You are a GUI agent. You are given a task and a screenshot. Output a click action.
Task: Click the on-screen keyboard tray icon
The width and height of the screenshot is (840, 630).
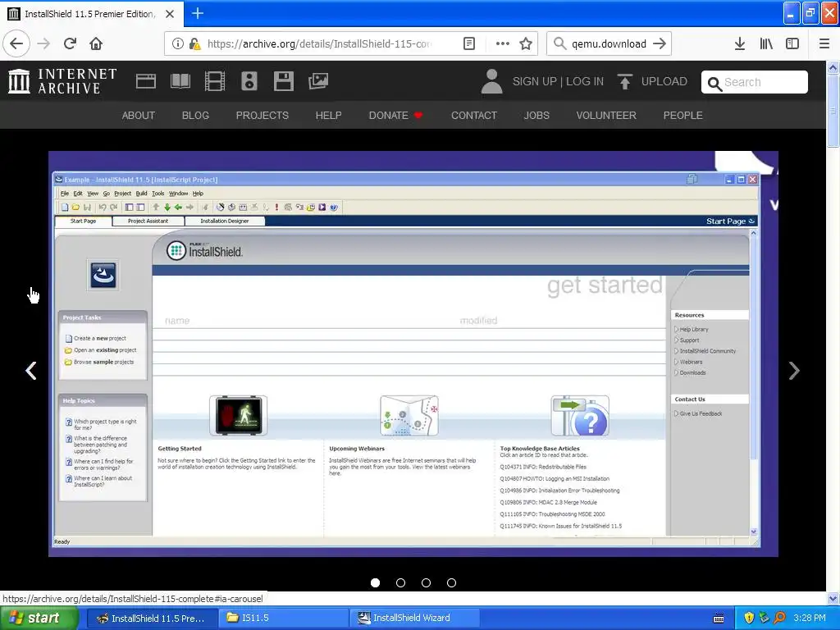point(719,619)
